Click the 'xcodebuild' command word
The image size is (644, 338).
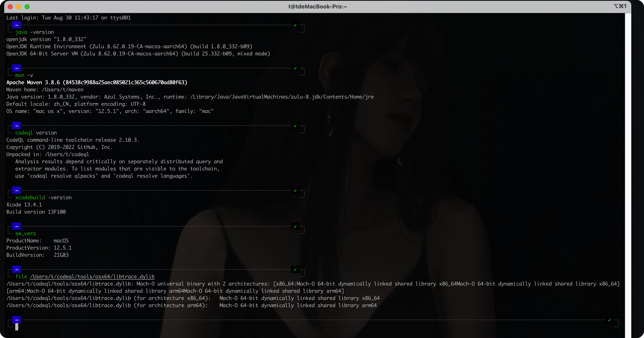(30, 198)
